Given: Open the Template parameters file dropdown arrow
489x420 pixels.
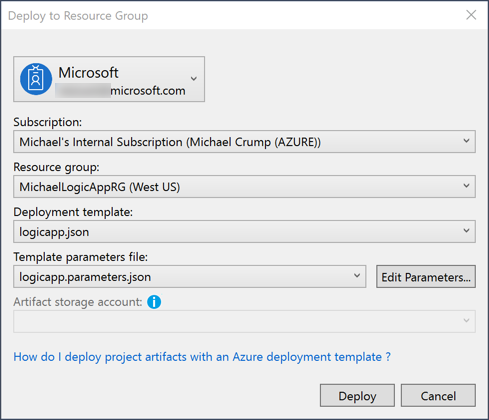Looking at the screenshot, I should coord(357,276).
